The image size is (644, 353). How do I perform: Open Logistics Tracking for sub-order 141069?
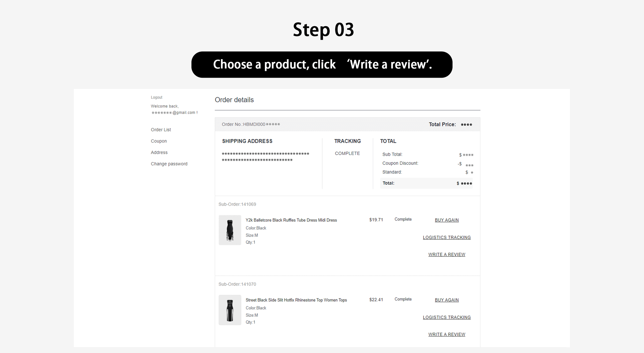(447, 237)
